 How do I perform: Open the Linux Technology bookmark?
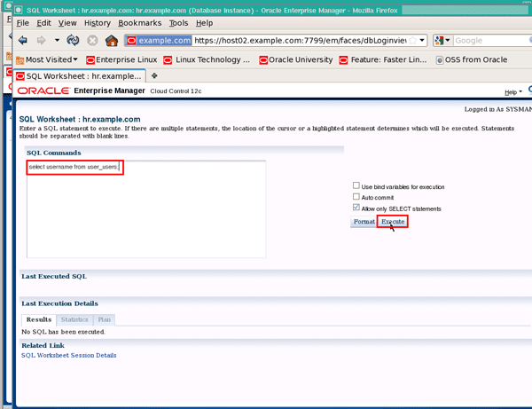pyautogui.click(x=207, y=59)
